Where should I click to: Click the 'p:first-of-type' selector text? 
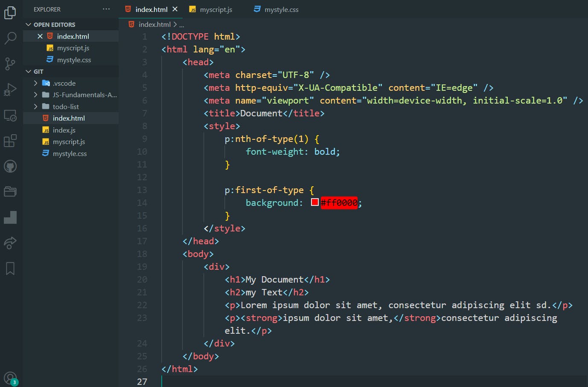(x=264, y=190)
